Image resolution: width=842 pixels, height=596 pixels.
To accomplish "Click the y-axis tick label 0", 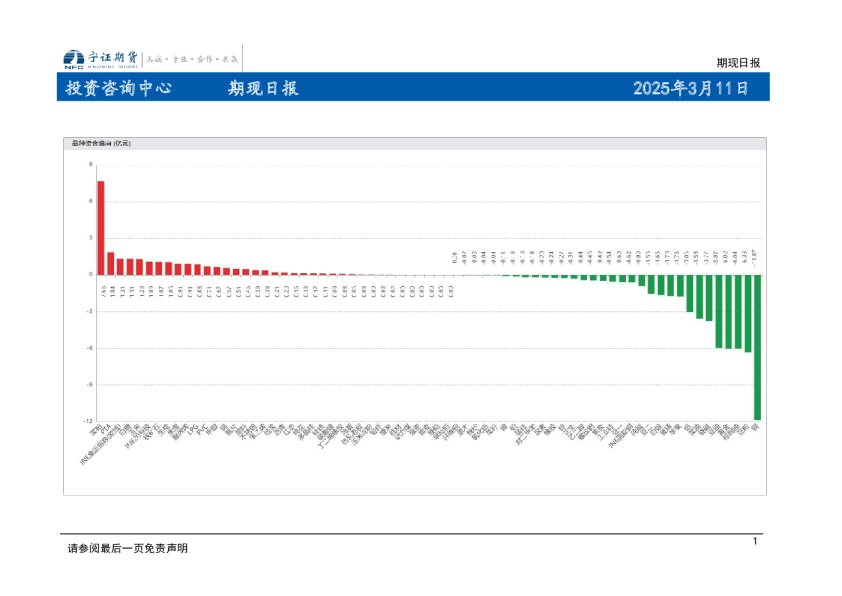I will point(90,274).
